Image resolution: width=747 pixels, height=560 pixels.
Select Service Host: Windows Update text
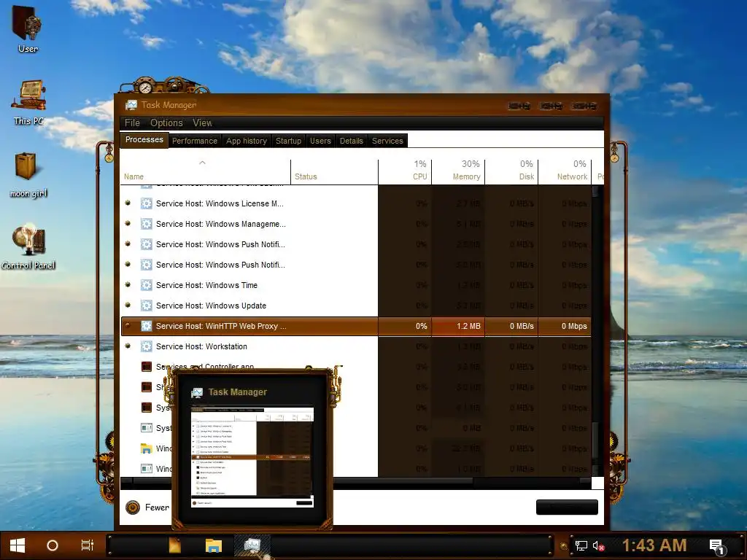coord(211,306)
